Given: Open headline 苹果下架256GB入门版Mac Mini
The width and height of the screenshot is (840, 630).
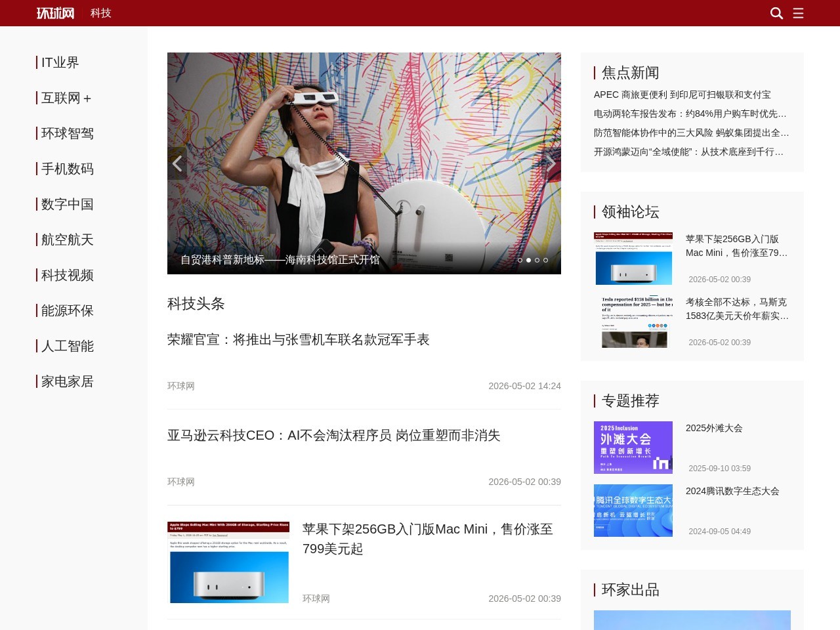Looking at the screenshot, I should tap(428, 539).
